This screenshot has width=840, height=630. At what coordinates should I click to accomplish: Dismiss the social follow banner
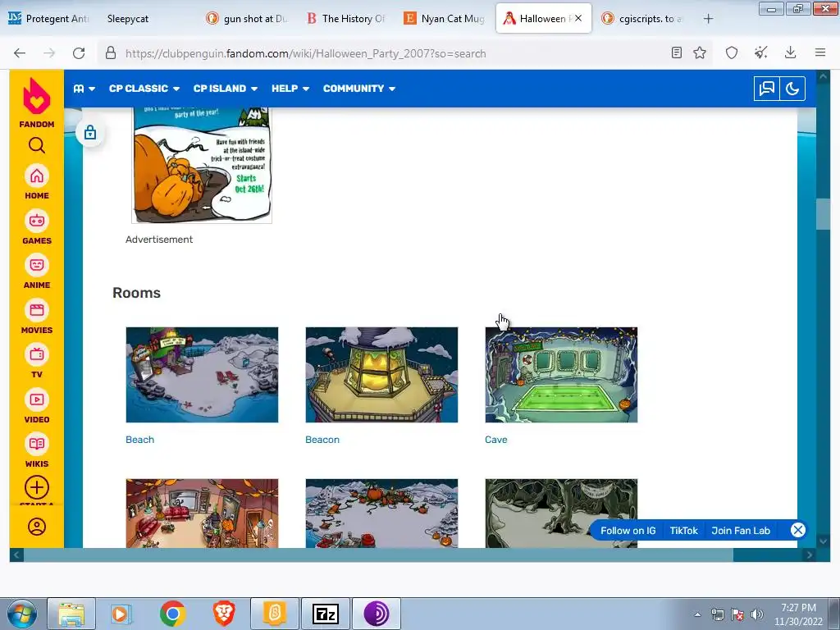coord(797,530)
